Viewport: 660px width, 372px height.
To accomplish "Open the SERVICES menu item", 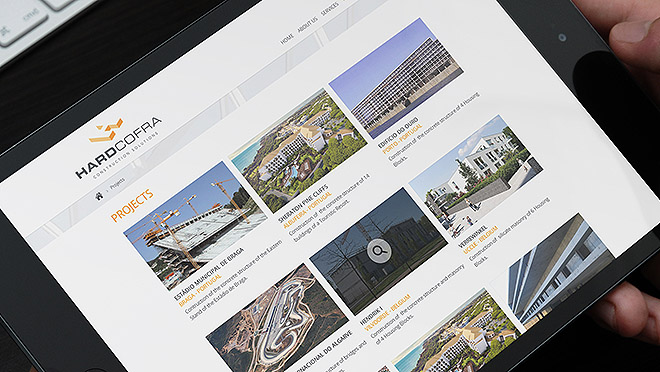I will [x=330, y=9].
